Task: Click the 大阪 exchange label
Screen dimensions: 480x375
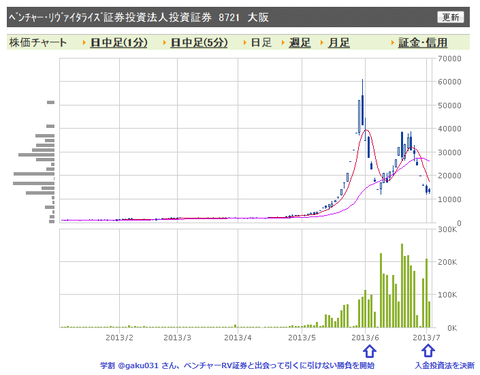Action: pos(258,17)
